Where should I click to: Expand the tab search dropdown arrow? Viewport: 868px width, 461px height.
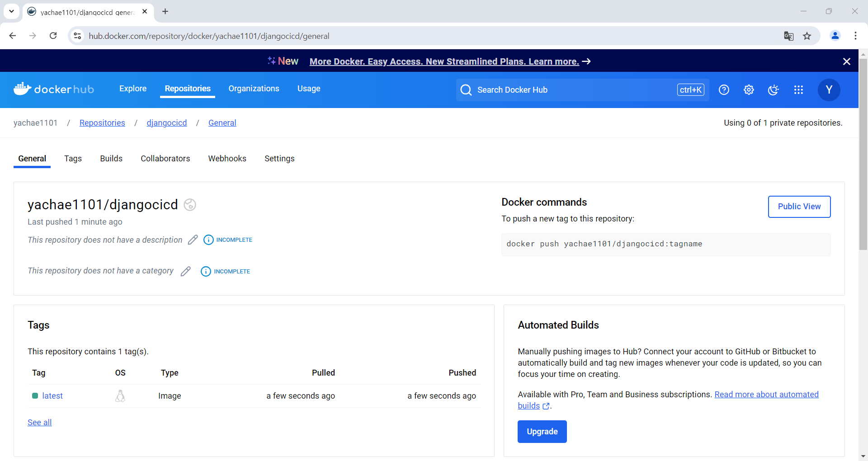pyautogui.click(x=11, y=11)
